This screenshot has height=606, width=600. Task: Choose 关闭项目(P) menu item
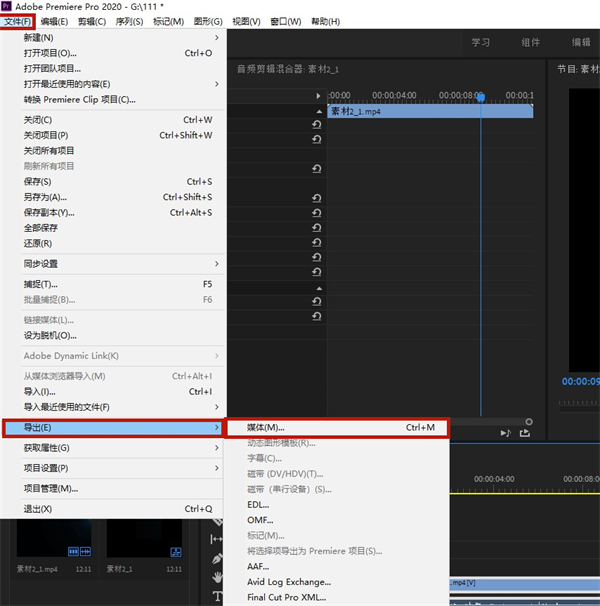click(113, 136)
